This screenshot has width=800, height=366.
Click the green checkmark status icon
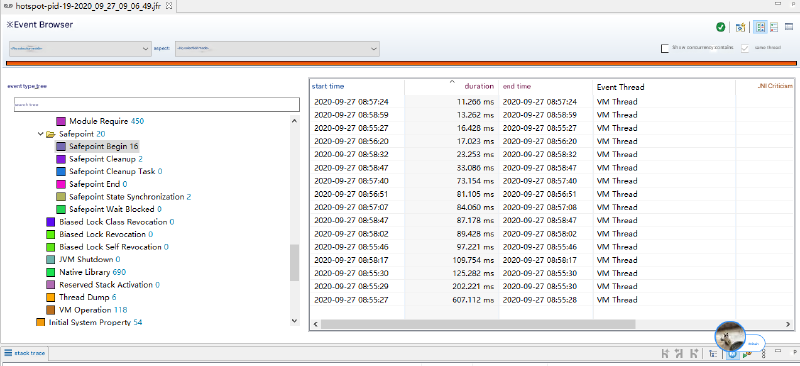pyautogui.click(x=720, y=27)
